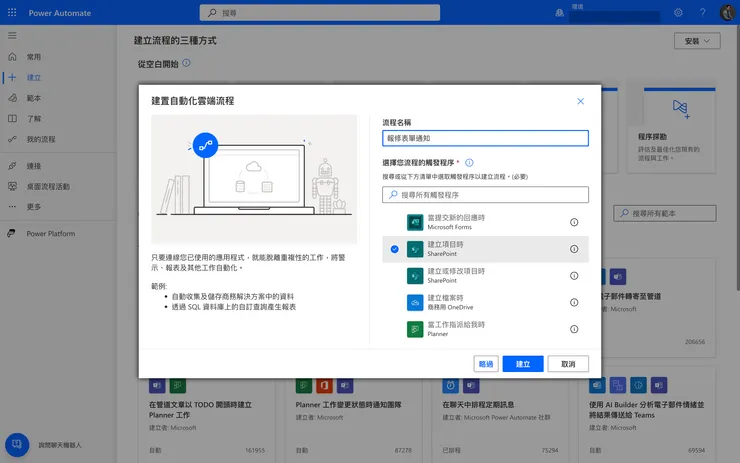
Task: Click the Planner trigger icon
Action: coord(415,329)
